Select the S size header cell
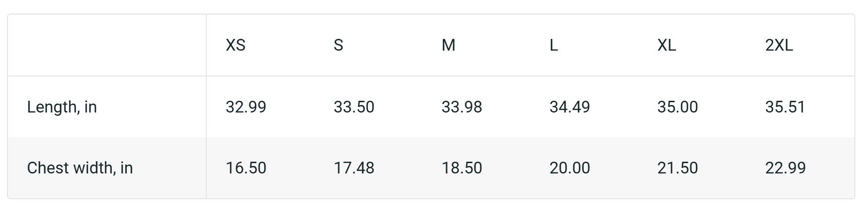The image size is (868, 210). 338,45
